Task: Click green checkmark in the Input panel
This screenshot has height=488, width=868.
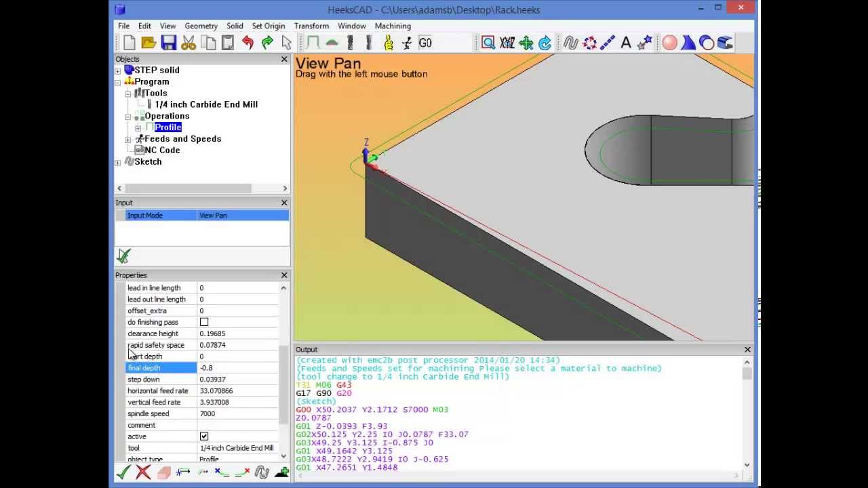Action: pyautogui.click(x=123, y=256)
